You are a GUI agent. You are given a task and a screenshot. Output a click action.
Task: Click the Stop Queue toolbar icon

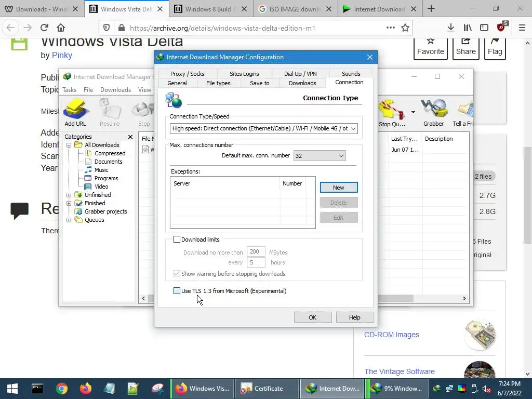pos(392,113)
